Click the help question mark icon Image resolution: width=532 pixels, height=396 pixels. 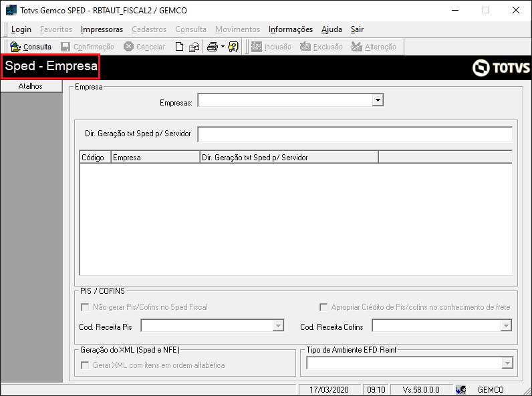click(233, 47)
